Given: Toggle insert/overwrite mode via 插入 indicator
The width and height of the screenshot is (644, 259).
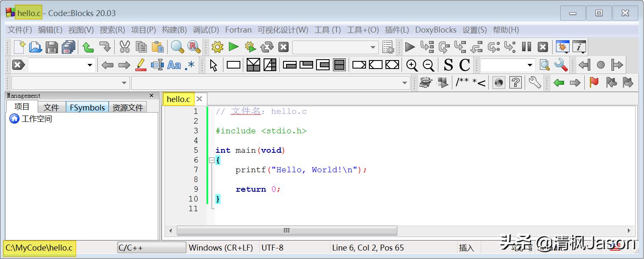Looking at the screenshot, I should [x=467, y=248].
